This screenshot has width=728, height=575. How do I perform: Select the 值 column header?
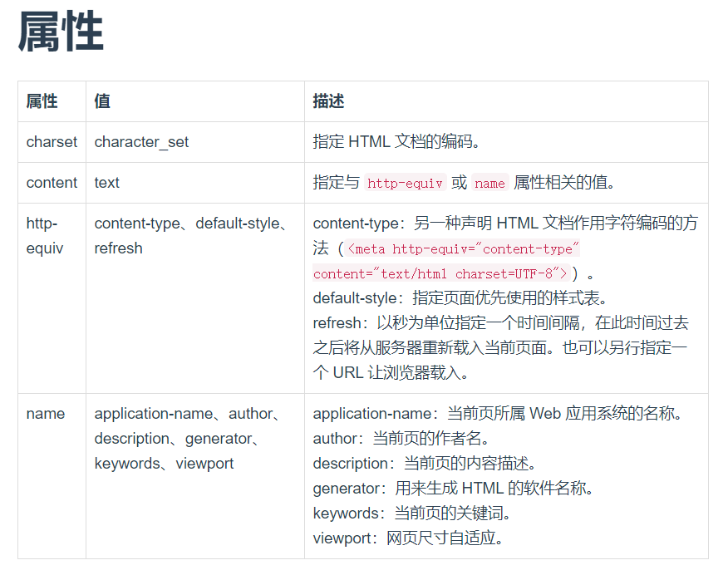click(101, 101)
